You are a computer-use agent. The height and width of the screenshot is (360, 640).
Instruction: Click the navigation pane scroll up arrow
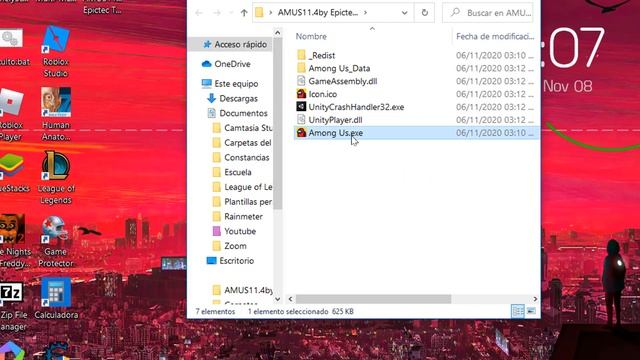[278, 33]
